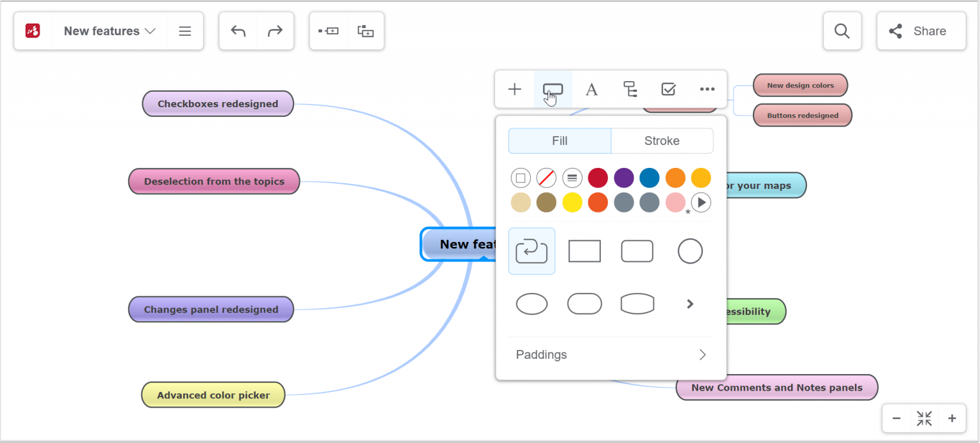
Task: Select the circle topic shape
Action: pyautogui.click(x=690, y=251)
